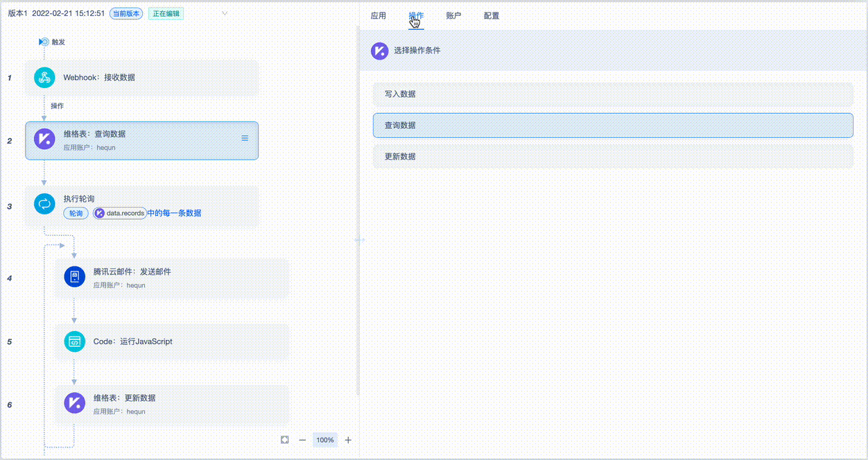Expand the version dropdown chevron
Image resolution: width=868 pixels, height=460 pixels.
[225, 13]
